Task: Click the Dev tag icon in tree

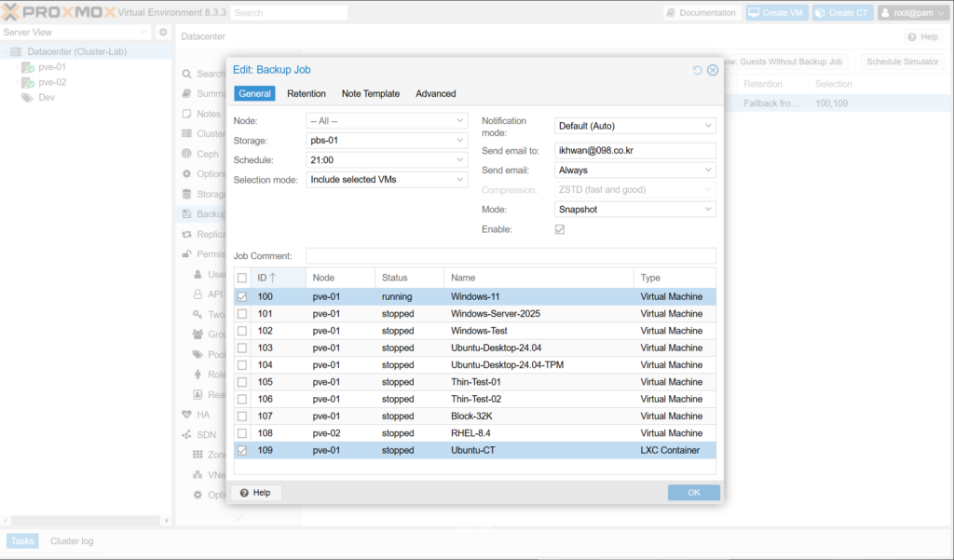Action: 28,97
